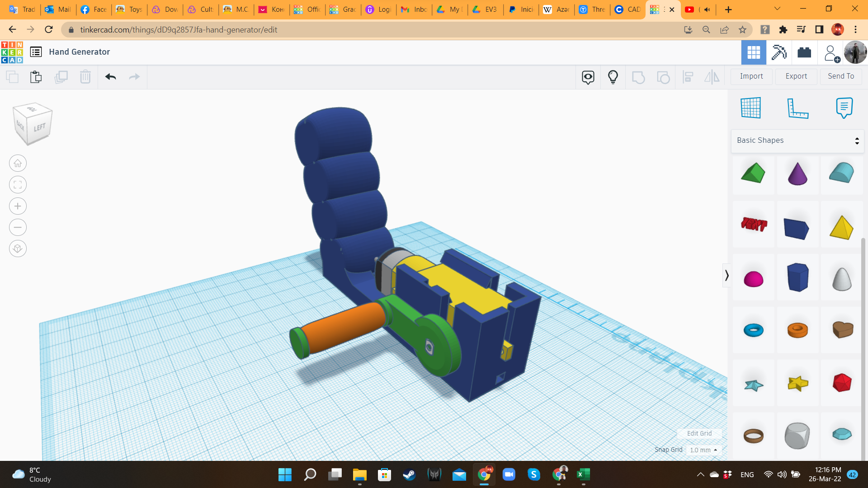Toggle show all hidden lightbulb

(x=613, y=77)
